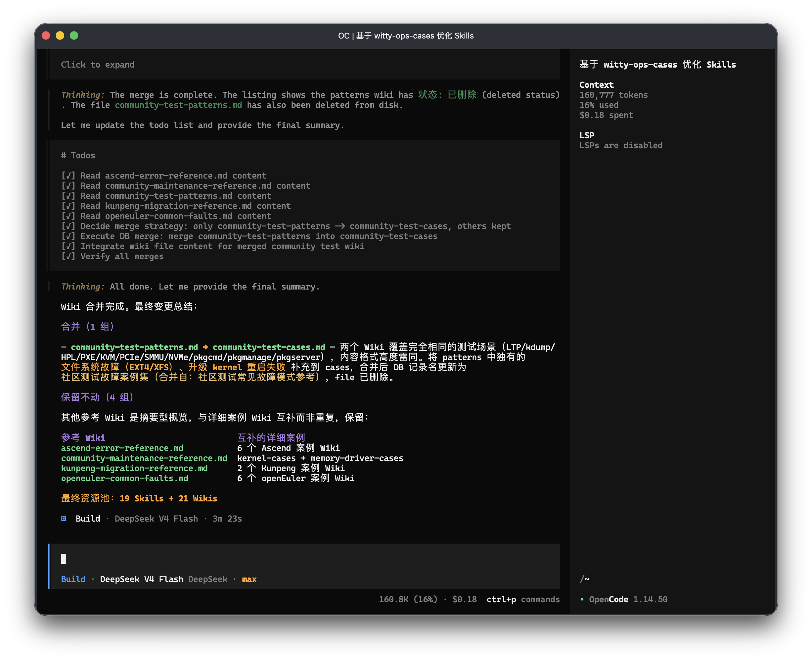
Task: Click sidebar "LSP" heading
Action: pyautogui.click(x=587, y=135)
